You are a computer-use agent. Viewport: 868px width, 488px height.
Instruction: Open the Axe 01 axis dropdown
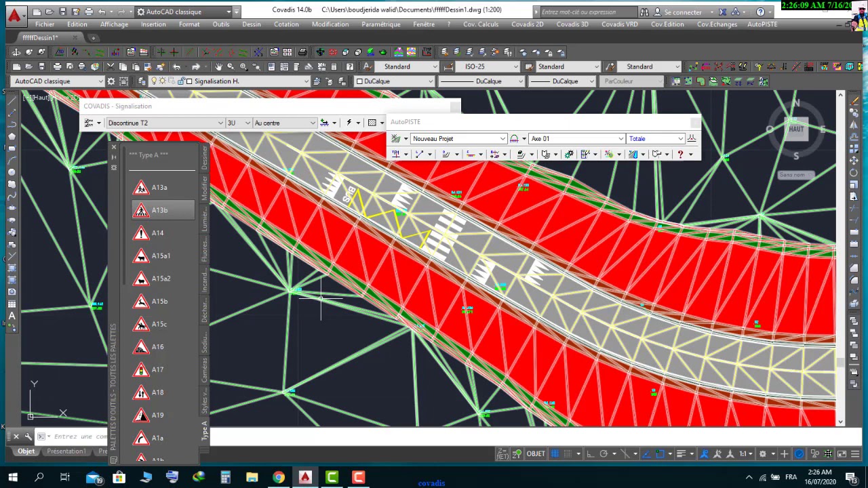576,138
